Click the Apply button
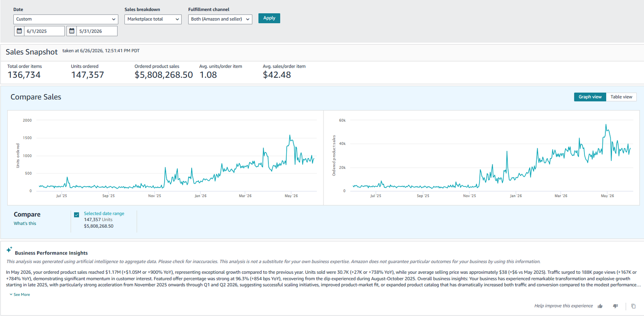This screenshot has height=316, width=644. click(x=269, y=18)
